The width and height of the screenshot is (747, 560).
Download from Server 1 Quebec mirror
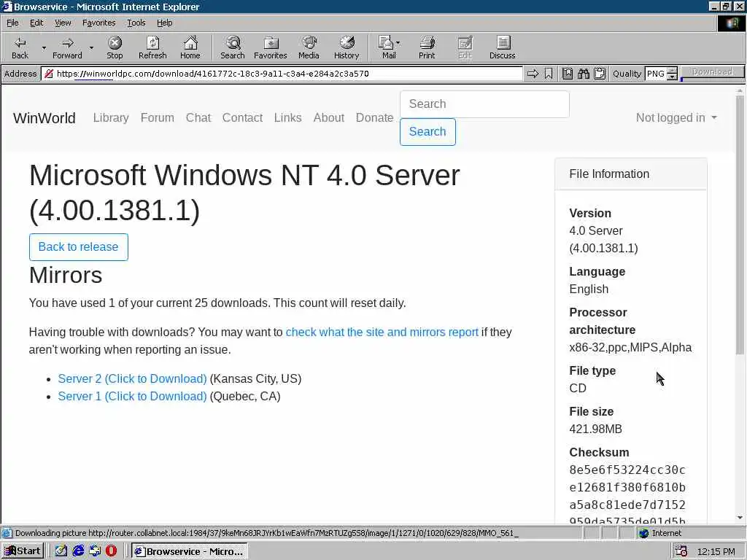pyautogui.click(x=133, y=396)
